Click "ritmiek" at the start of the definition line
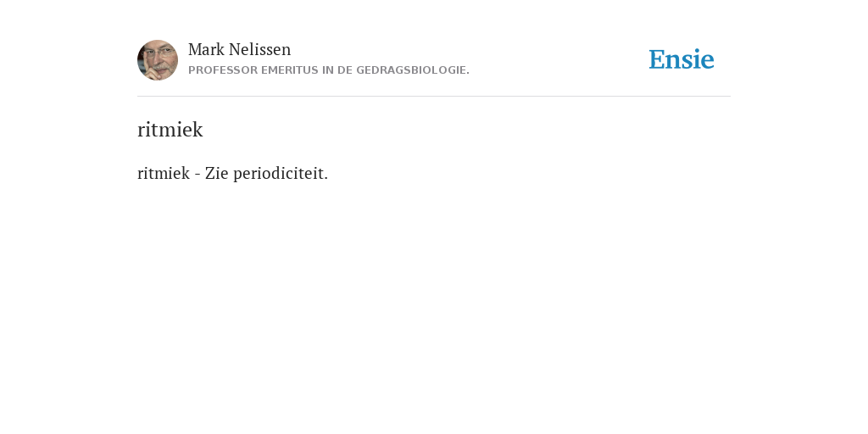The image size is (868, 434). click(x=164, y=173)
